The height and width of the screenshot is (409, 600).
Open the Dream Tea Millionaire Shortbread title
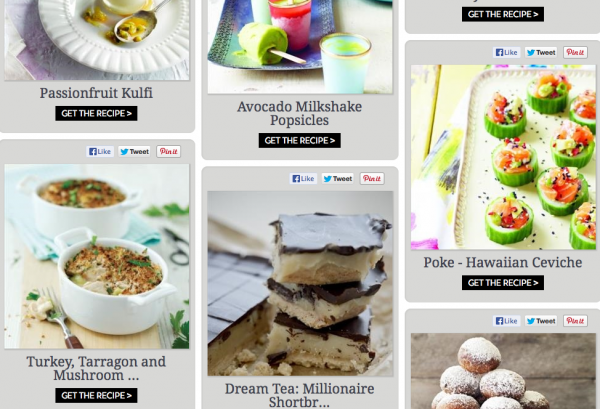(299, 395)
